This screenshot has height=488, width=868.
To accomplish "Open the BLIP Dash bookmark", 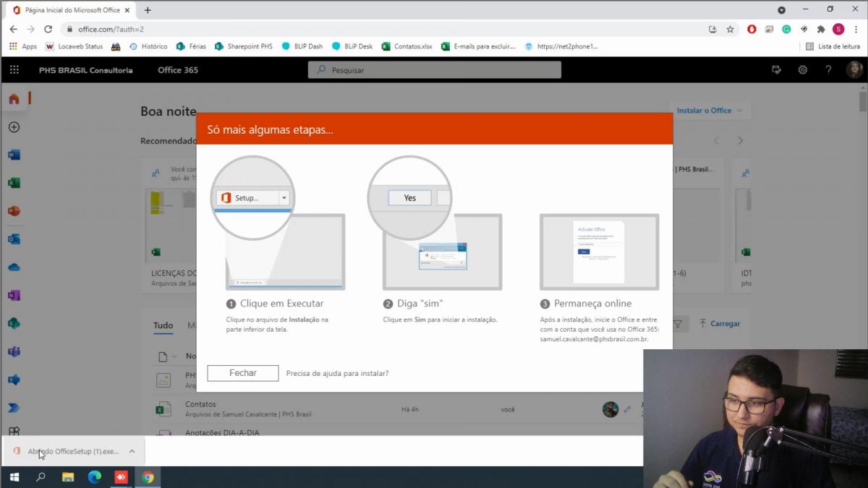I will tap(302, 46).
